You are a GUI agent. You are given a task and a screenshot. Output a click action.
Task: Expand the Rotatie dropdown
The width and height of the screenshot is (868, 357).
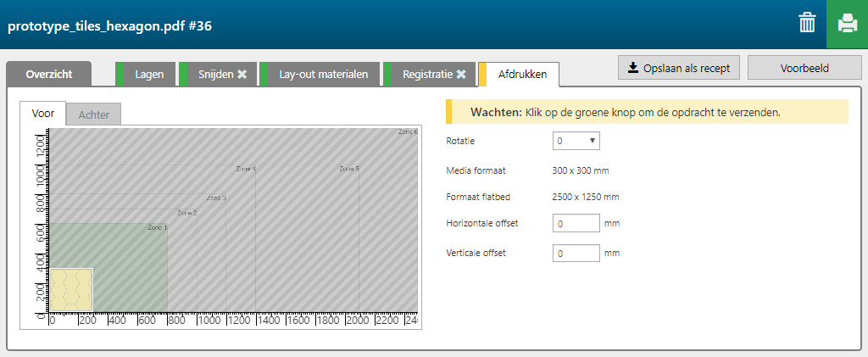(576, 141)
